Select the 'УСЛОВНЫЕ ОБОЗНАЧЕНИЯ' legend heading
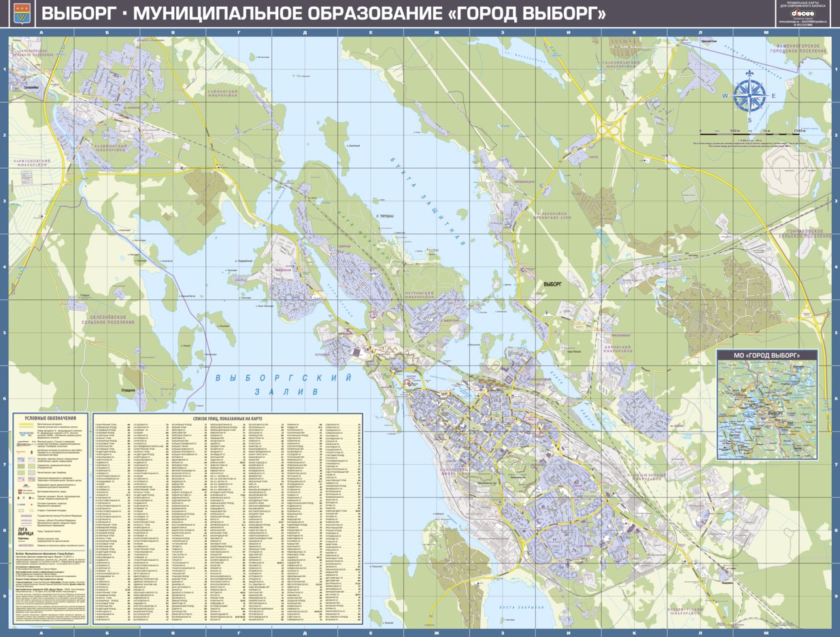Image resolution: width=840 pixels, height=637 pixels. pyautogui.click(x=52, y=417)
